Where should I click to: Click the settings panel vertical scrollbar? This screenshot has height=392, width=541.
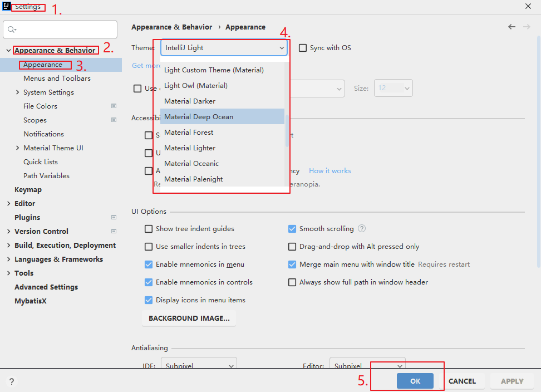tap(539, 151)
